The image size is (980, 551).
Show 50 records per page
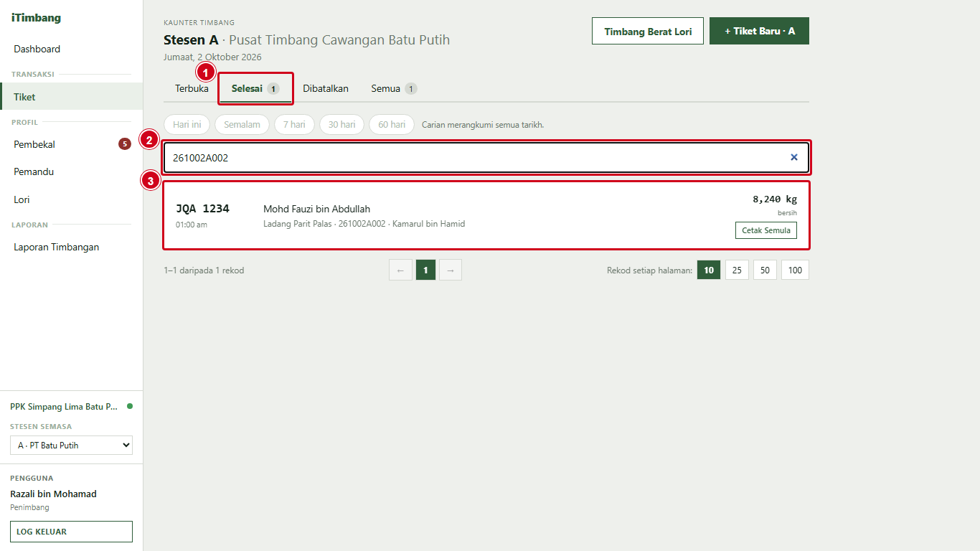click(x=765, y=270)
